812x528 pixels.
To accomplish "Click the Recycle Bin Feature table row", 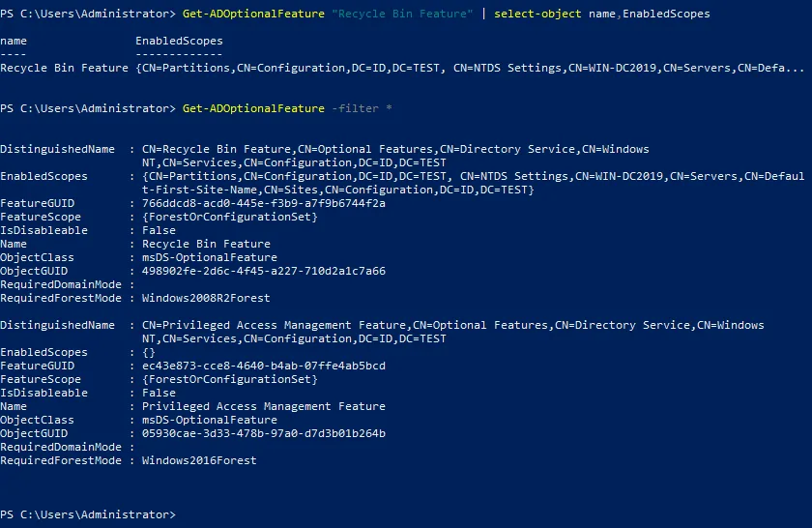I will pyautogui.click(x=64, y=69).
